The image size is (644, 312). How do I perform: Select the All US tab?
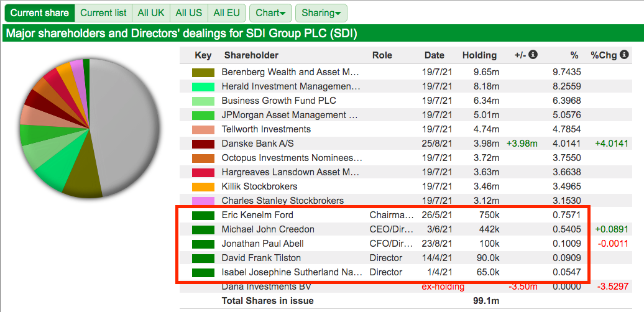coord(189,12)
